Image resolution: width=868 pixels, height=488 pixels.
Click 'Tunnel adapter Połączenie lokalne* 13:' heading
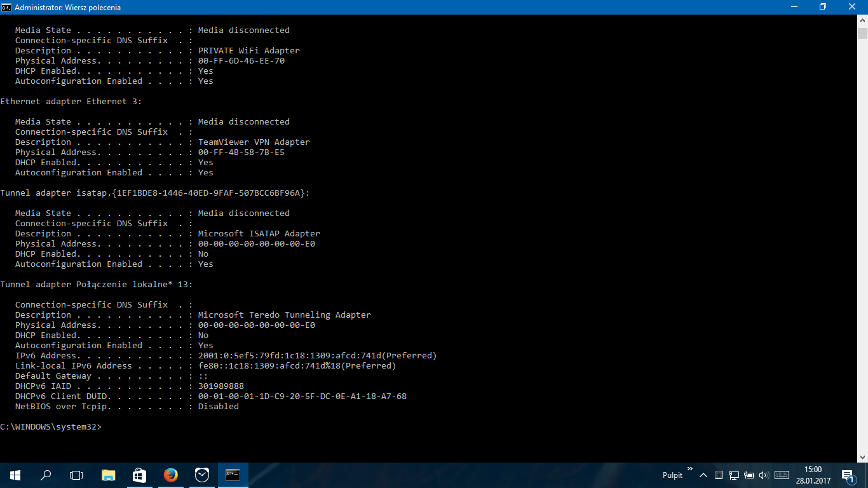(x=97, y=285)
